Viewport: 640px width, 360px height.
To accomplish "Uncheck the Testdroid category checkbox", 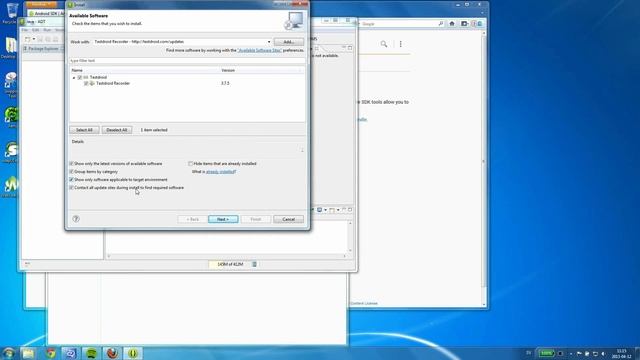I will coord(80,77).
